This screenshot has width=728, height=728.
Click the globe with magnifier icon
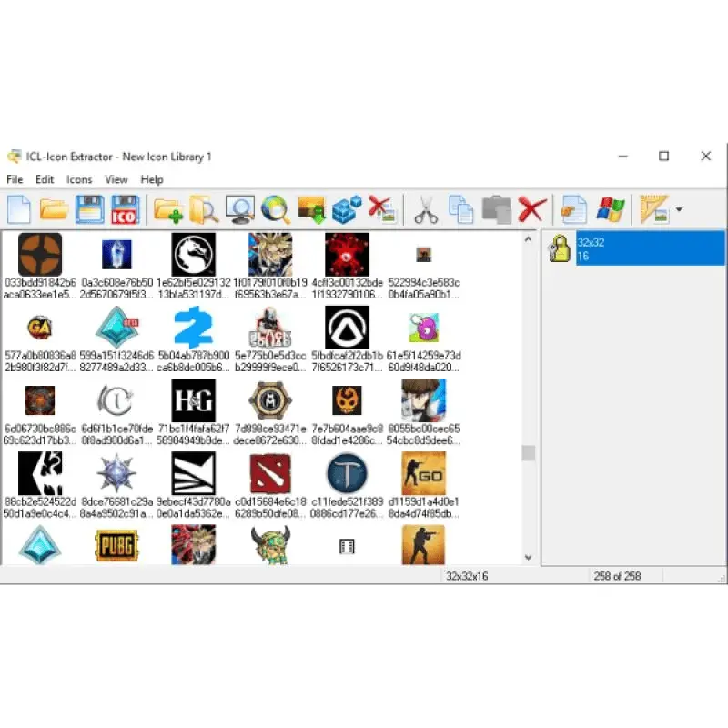tap(276, 210)
